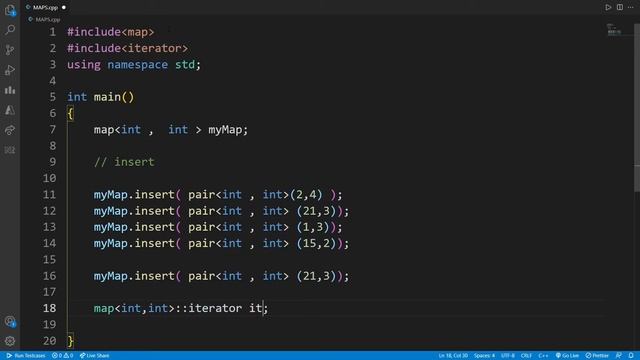The height and width of the screenshot is (360, 640).
Task: Split the editor to the right
Action: [x=620, y=7]
